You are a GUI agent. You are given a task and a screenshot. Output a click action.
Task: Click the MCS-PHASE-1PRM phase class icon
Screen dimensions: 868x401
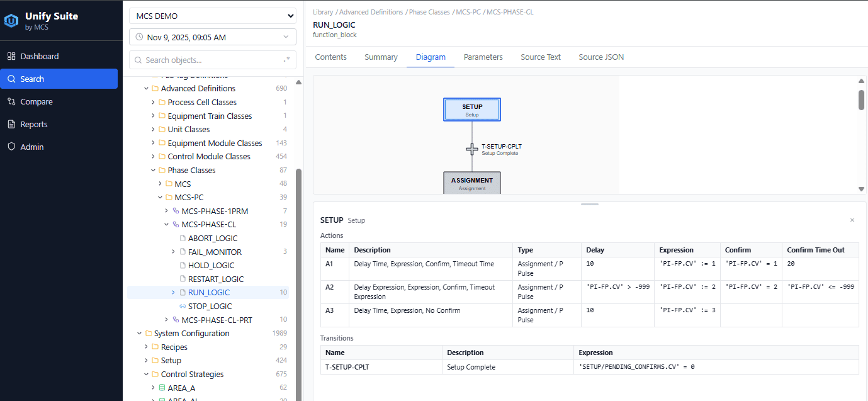click(176, 211)
